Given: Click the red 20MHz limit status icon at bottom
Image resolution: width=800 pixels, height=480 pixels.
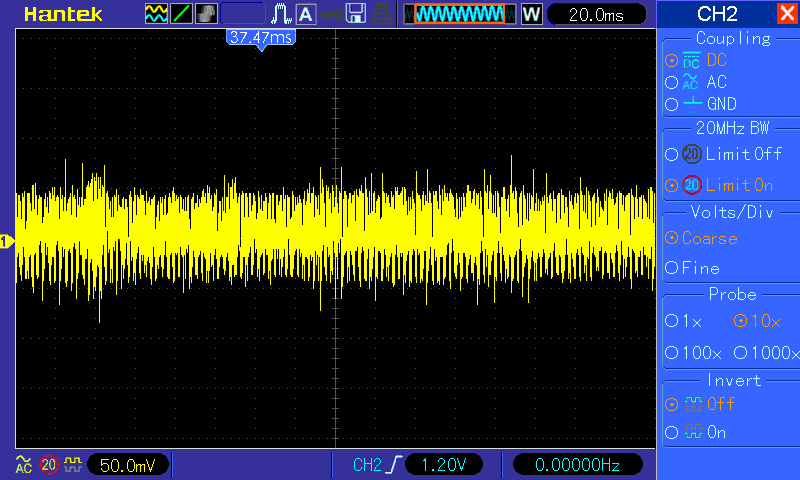Looking at the screenshot, I should [x=49, y=465].
